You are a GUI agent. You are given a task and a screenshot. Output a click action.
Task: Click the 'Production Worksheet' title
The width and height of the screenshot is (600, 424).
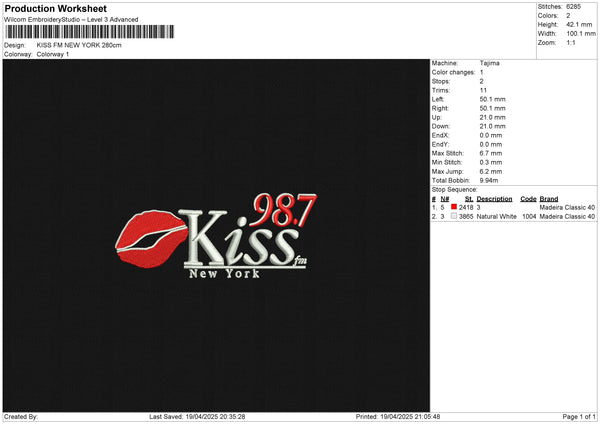tap(55, 8)
